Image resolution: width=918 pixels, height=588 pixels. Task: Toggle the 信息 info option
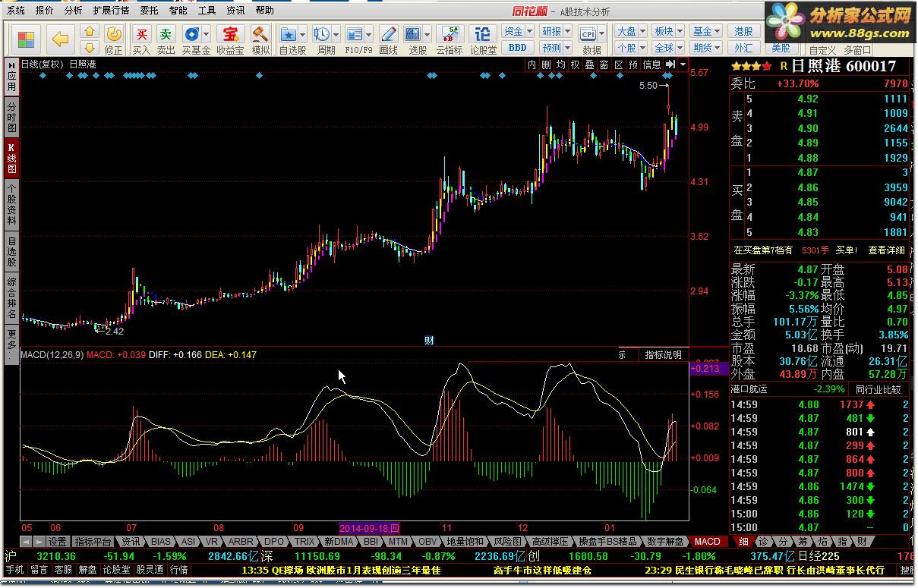point(651,65)
